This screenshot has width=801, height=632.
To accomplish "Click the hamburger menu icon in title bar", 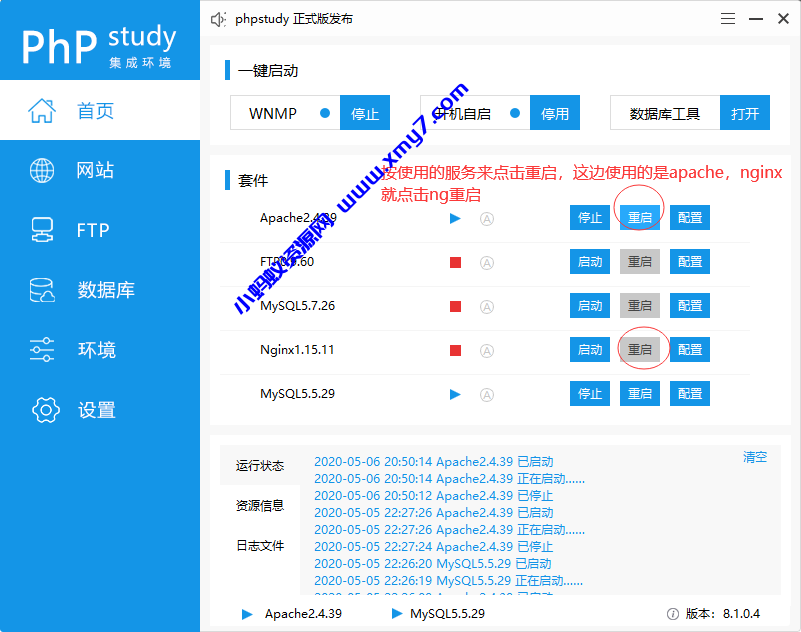I will click(727, 17).
